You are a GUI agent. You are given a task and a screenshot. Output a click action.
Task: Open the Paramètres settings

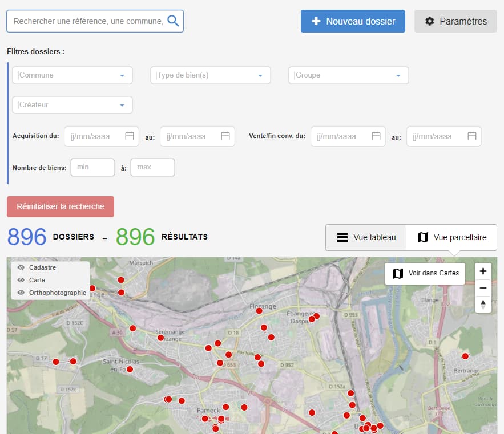455,21
